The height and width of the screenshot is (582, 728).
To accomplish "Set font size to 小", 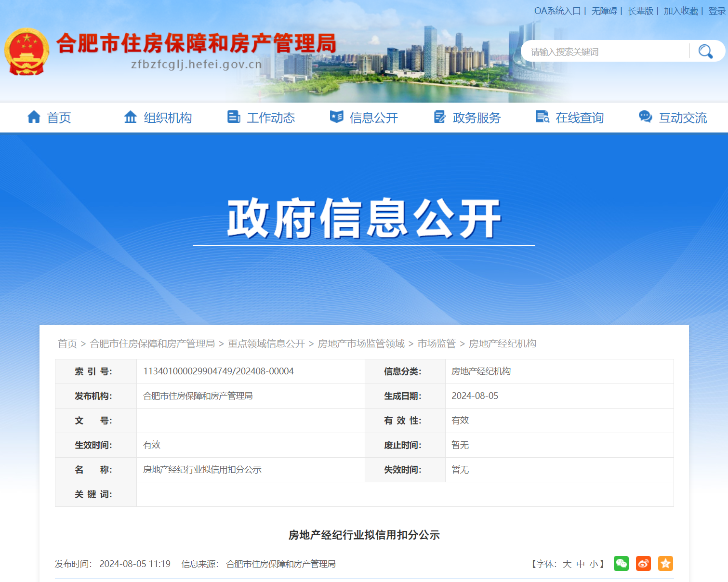I will click(x=594, y=564).
